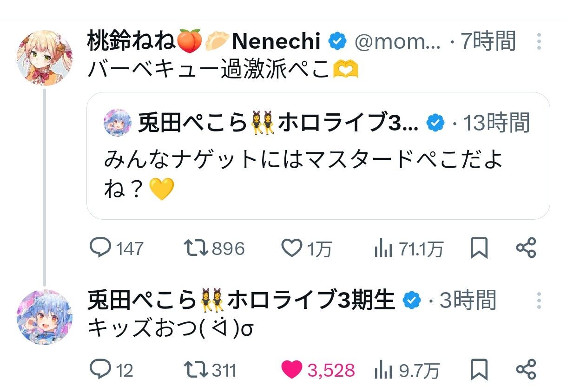
Task: Bookmark Pekora's reply tweet
Action: click(x=479, y=370)
